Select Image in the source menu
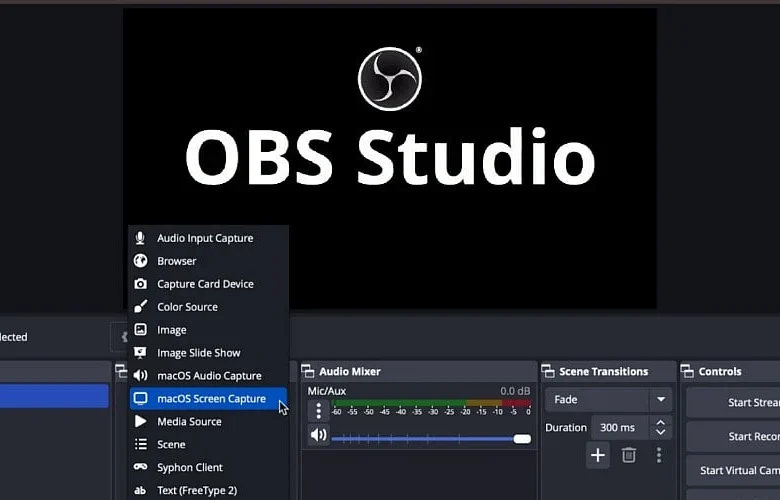Viewport: 780px width, 500px height. click(208, 329)
